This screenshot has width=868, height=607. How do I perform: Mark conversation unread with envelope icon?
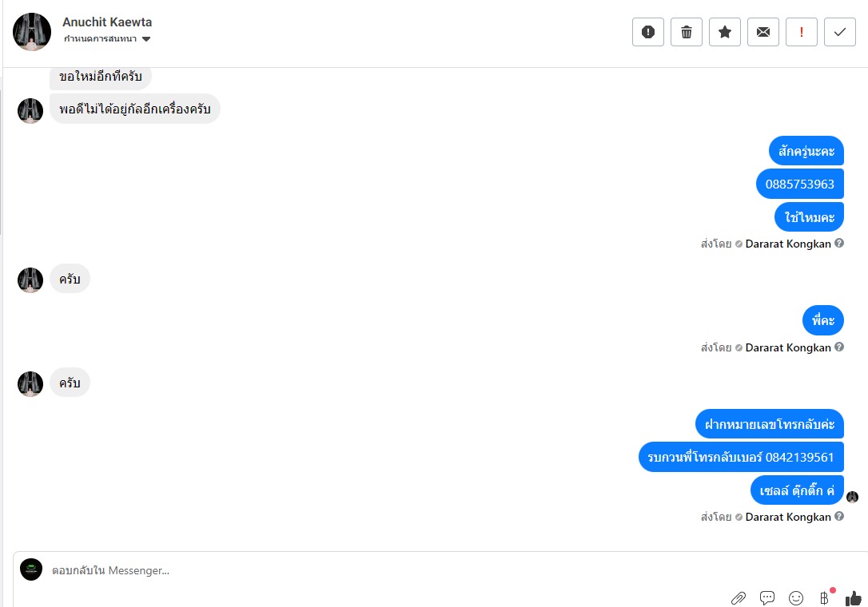pyautogui.click(x=762, y=32)
